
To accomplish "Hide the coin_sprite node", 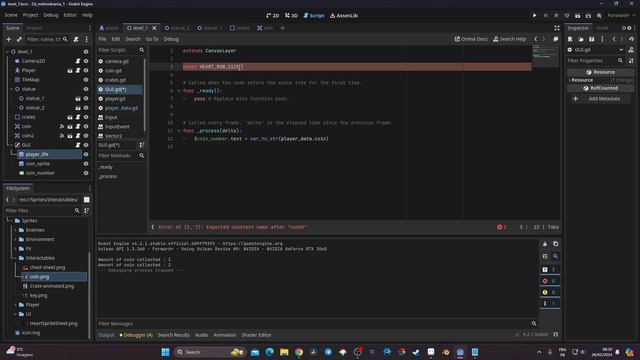I will [x=86, y=164].
